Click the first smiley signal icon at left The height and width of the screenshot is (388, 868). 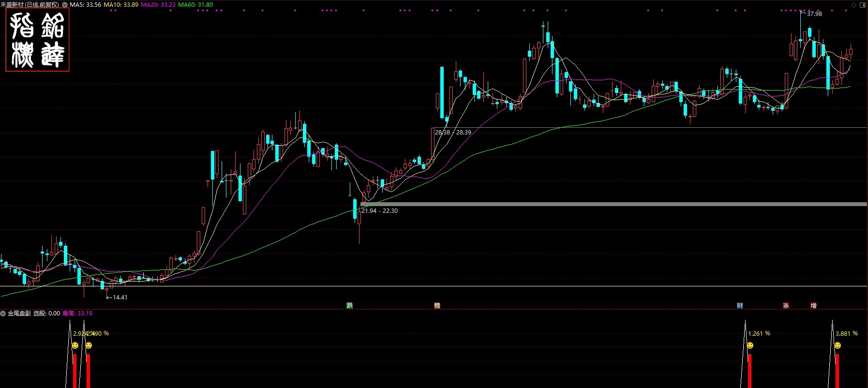click(x=75, y=345)
